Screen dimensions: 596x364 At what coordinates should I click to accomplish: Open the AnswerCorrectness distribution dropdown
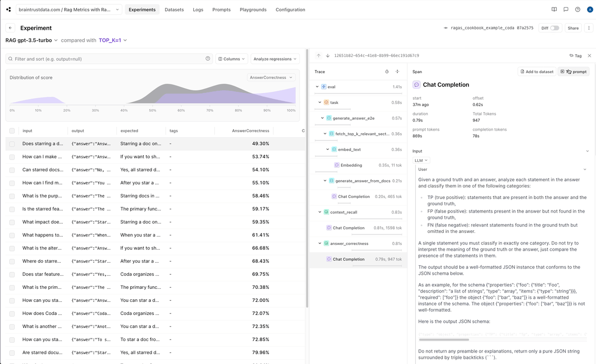click(271, 77)
